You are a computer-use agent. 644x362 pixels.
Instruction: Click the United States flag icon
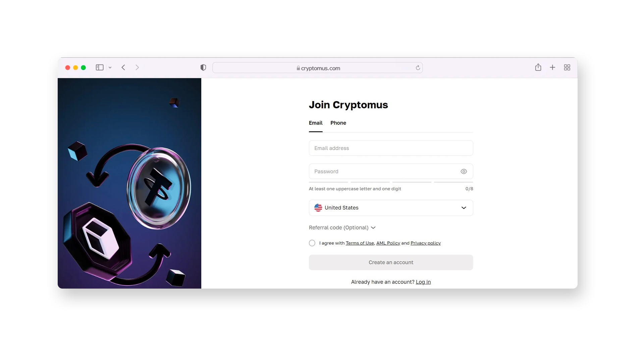[318, 208]
